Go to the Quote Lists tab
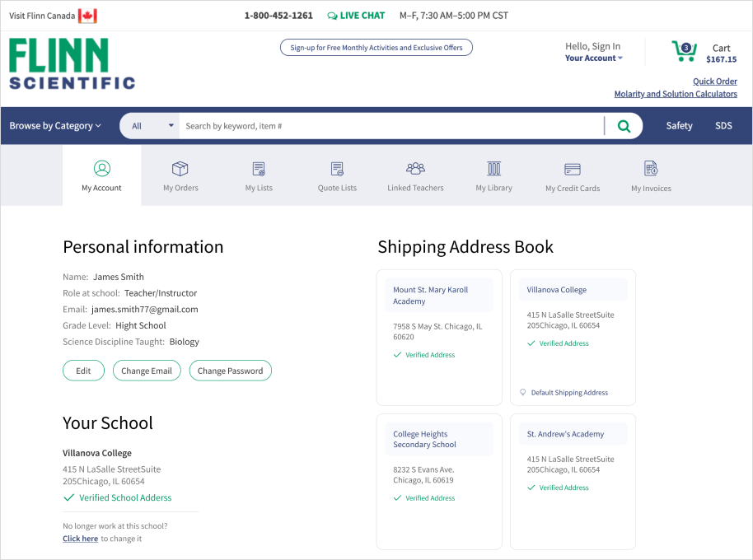Screen dimensions: 753x560 (x=337, y=175)
